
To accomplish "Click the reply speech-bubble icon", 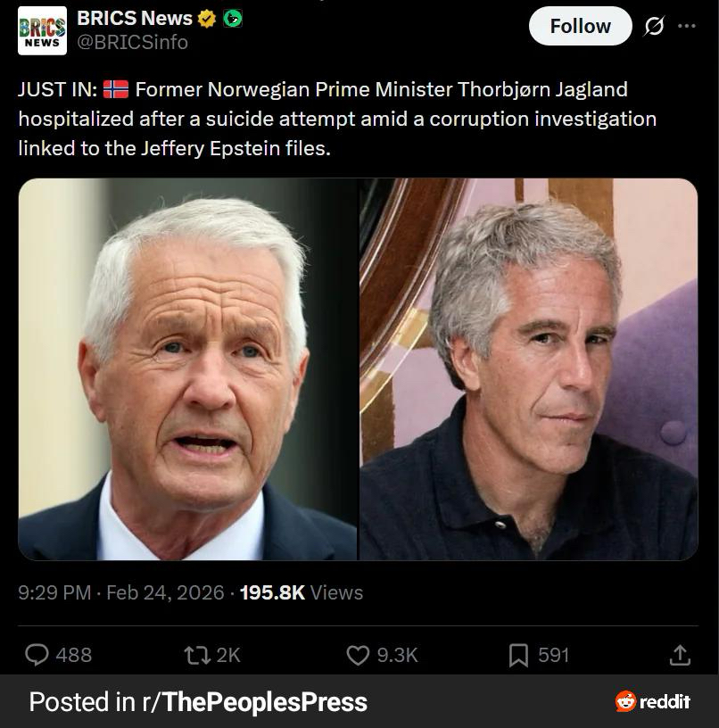I will coord(37,655).
